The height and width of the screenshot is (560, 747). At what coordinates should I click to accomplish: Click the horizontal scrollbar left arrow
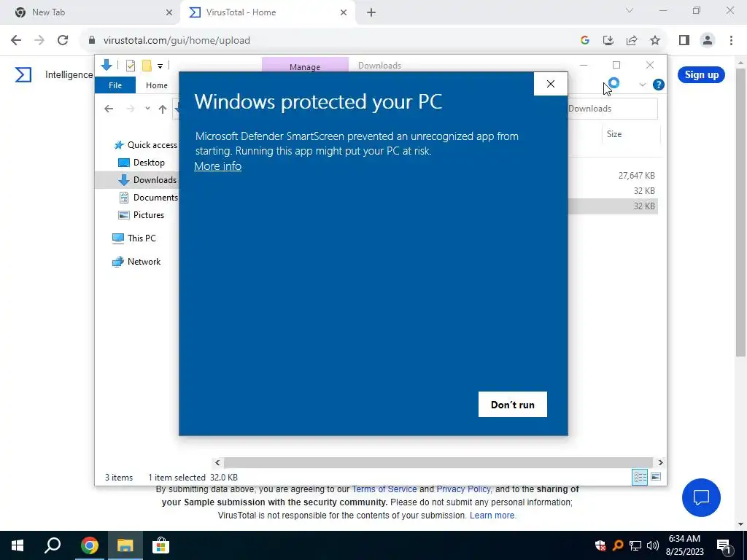tap(217, 462)
